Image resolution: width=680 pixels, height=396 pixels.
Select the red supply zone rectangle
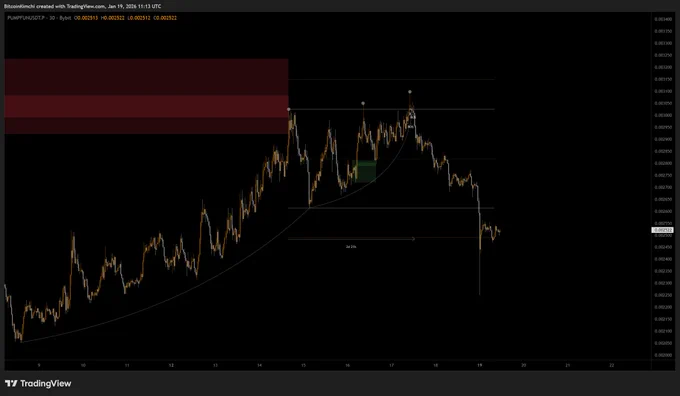146,96
